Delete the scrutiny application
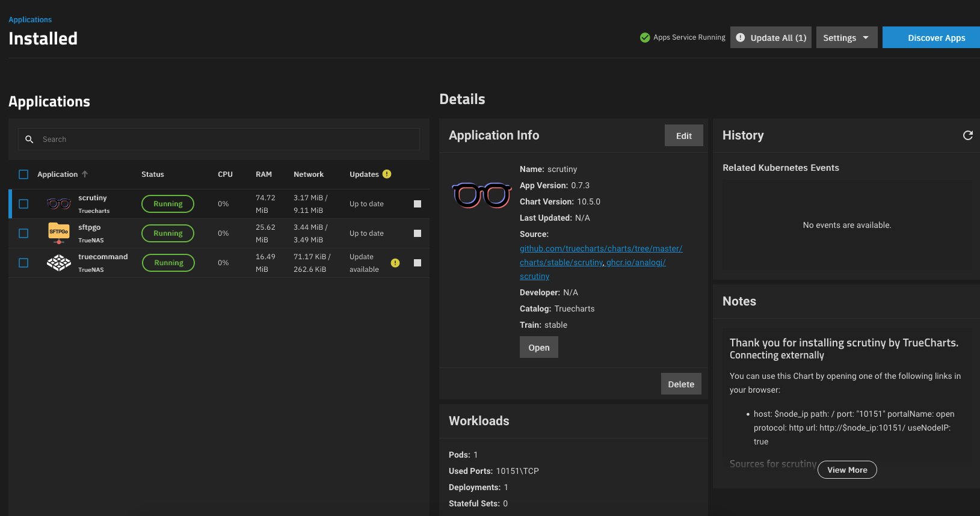Viewport: 980px width, 516px height. click(x=681, y=384)
